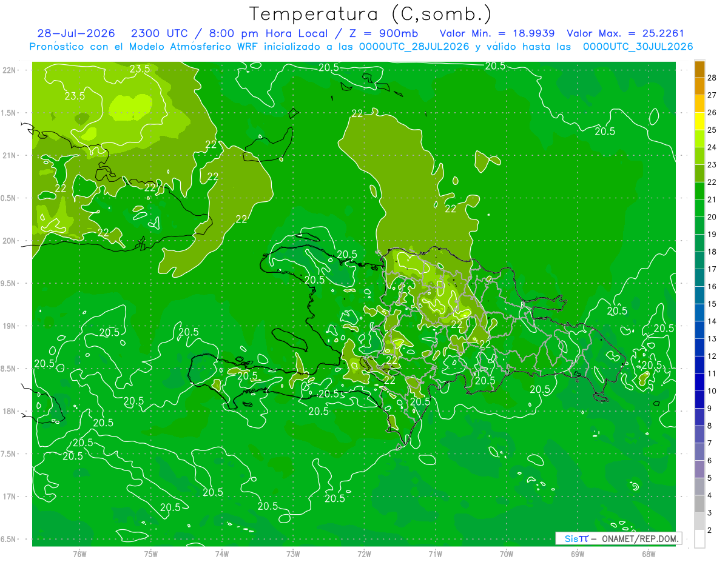Click the '2300 UTC' time text
The image size is (728, 562).
tap(159, 34)
